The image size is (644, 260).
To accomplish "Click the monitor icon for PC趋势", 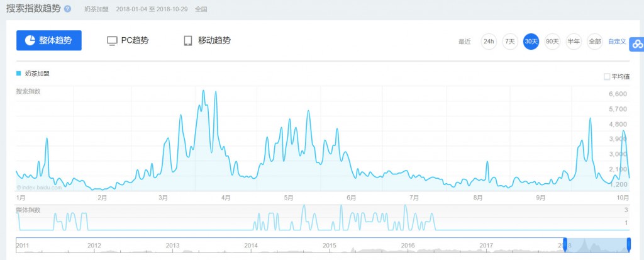I will (x=113, y=41).
